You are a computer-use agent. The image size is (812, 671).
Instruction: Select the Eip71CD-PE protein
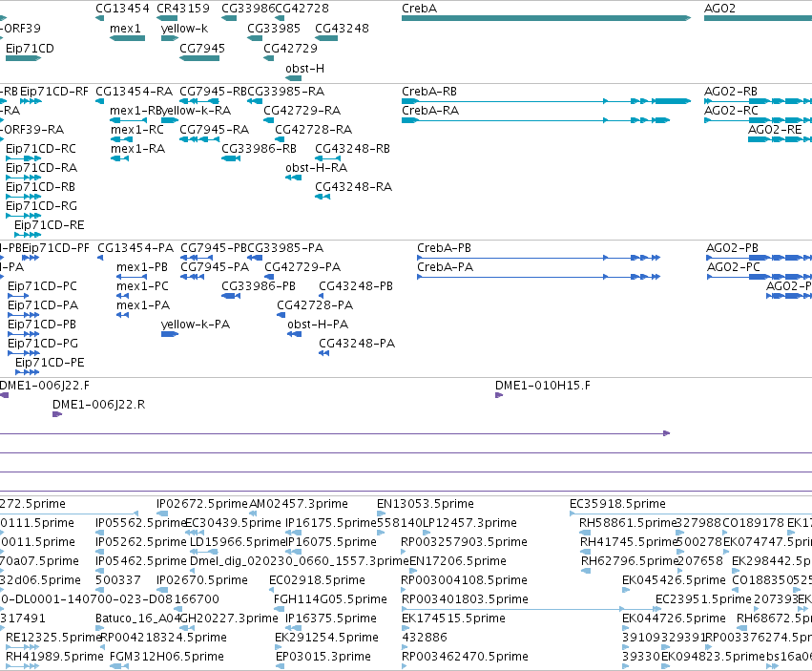pyautogui.click(x=28, y=372)
